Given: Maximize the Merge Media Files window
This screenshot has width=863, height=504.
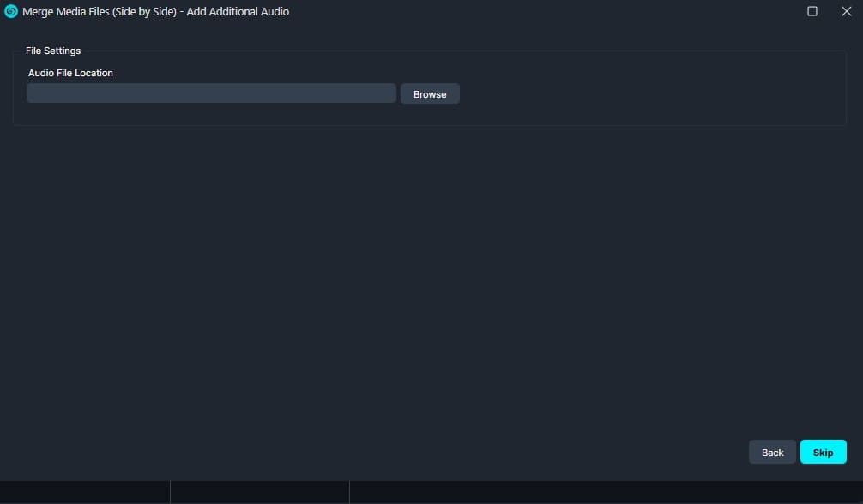Looking at the screenshot, I should (812, 11).
